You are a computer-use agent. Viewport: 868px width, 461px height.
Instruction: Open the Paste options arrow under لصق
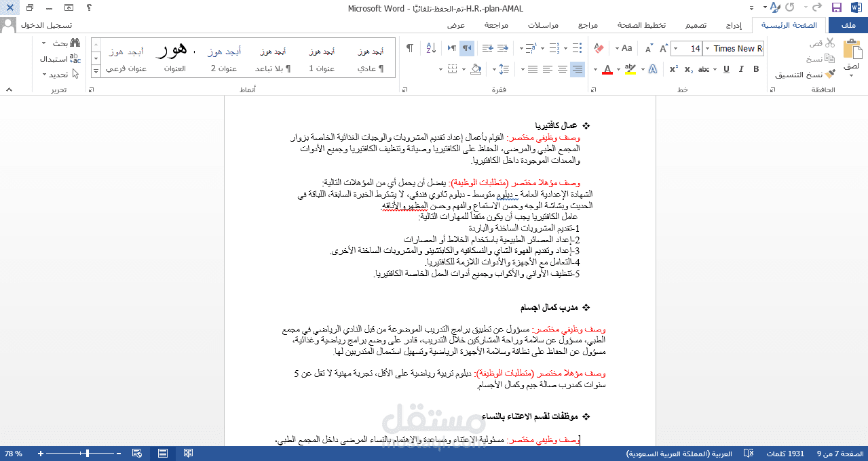(852, 75)
